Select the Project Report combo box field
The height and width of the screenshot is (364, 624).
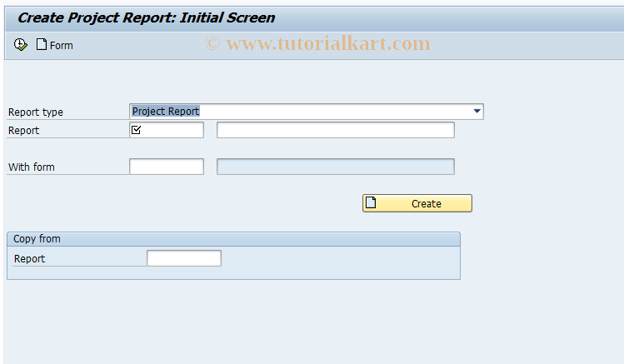[306, 112]
